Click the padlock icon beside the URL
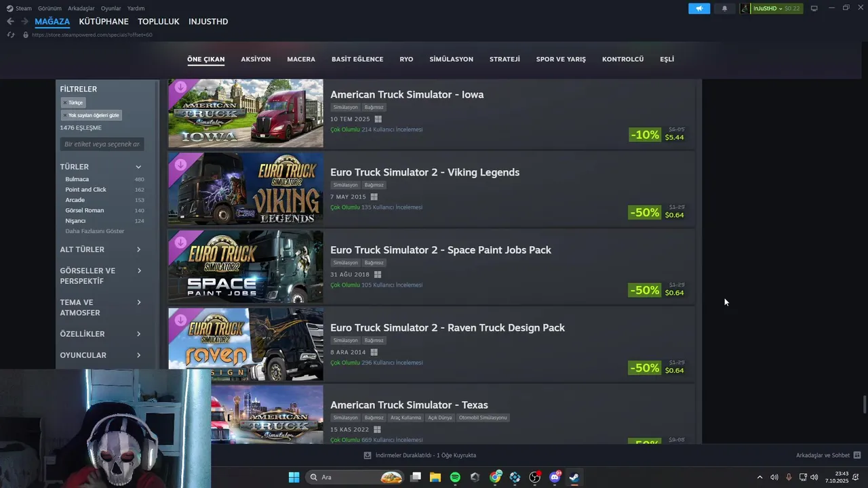 (x=26, y=35)
